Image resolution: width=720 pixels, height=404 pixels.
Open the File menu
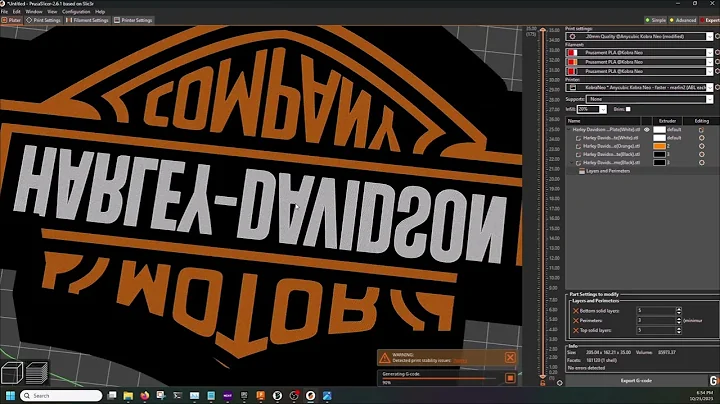(5, 11)
